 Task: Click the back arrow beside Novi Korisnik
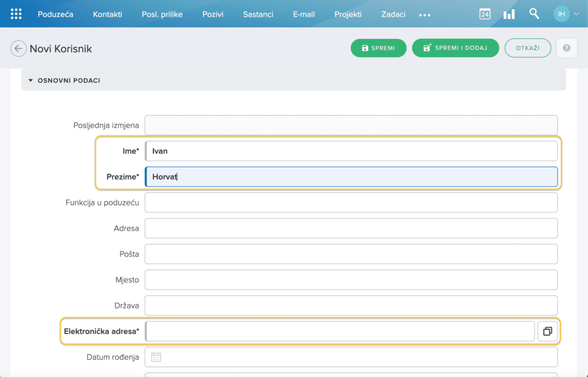[x=18, y=49]
